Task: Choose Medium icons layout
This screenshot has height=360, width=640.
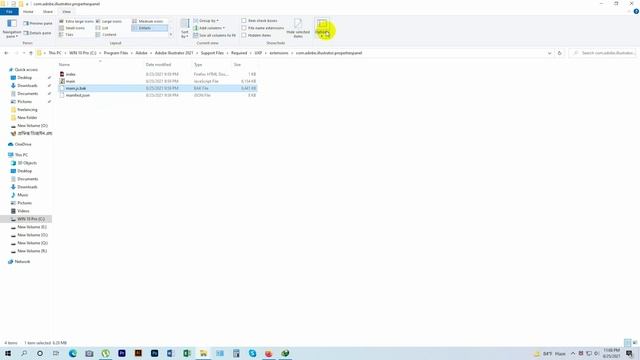Action: 148,21
